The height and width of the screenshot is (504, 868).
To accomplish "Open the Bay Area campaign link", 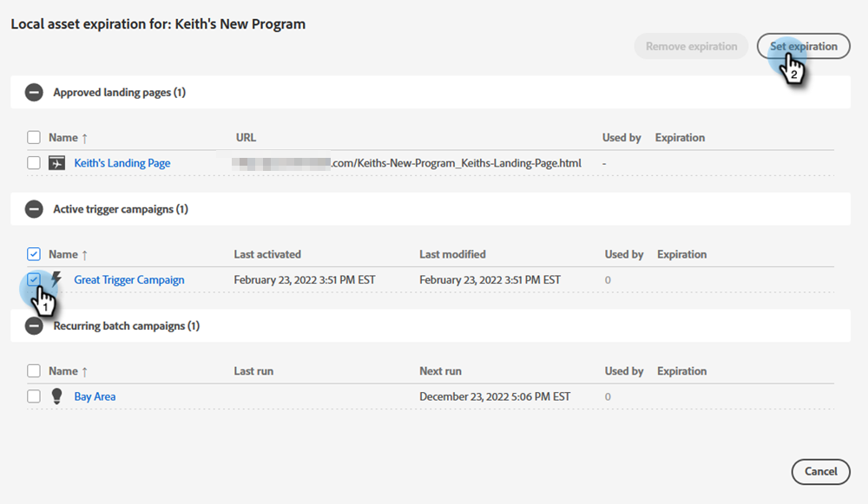I will tap(95, 396).
